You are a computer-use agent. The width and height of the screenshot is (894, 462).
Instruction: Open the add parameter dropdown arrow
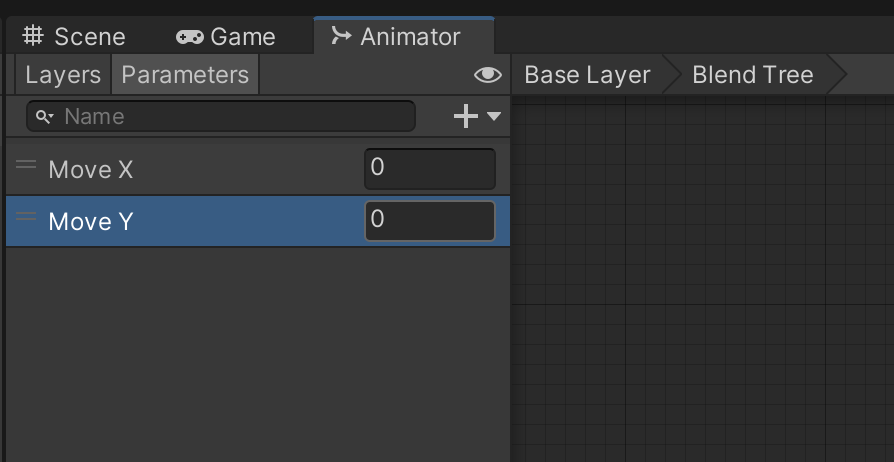tap(494, 117)
